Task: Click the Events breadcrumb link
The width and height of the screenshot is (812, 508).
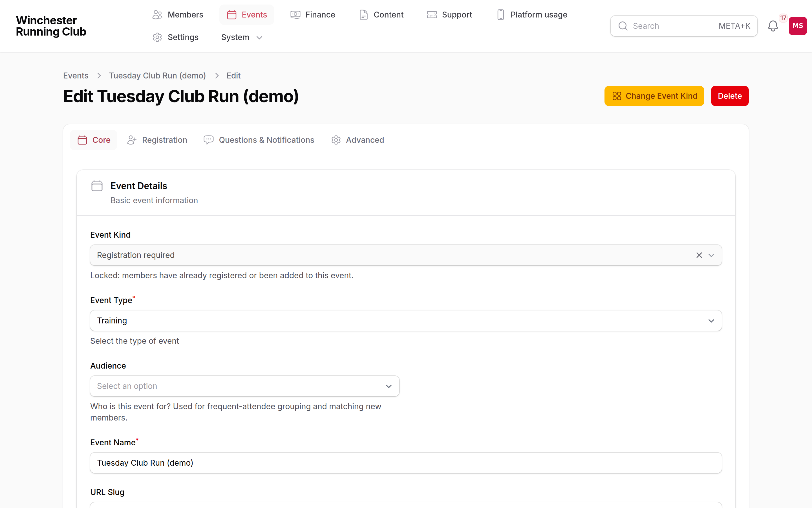Action: tap(76, 76)
